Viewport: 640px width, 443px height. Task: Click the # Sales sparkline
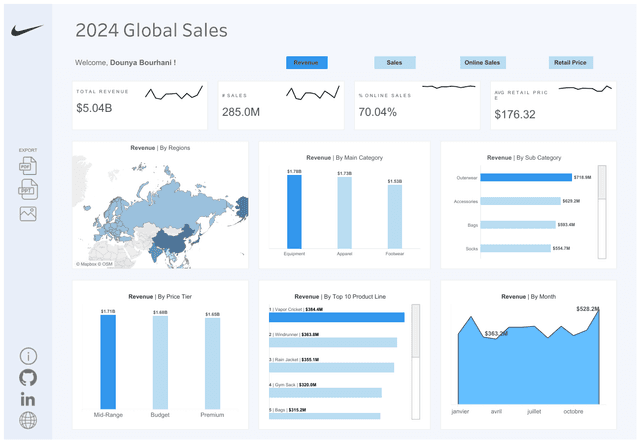[313, 93]
